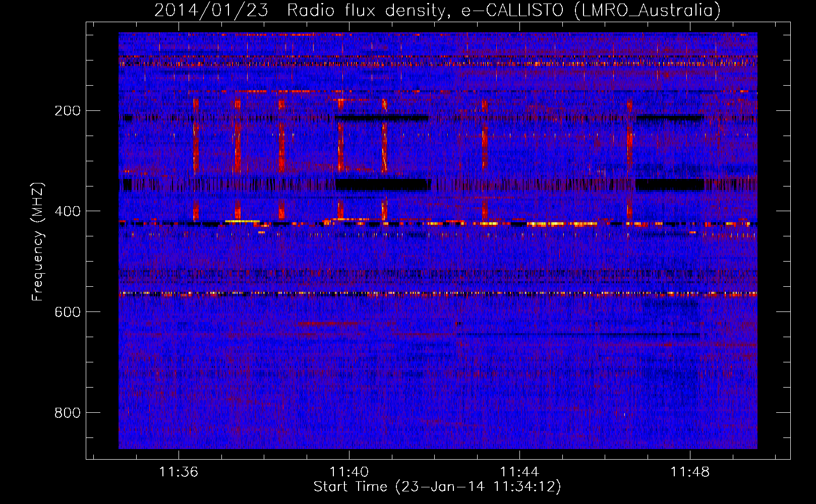
Task: Click the 800 frequency tick label
Action: 68,413
